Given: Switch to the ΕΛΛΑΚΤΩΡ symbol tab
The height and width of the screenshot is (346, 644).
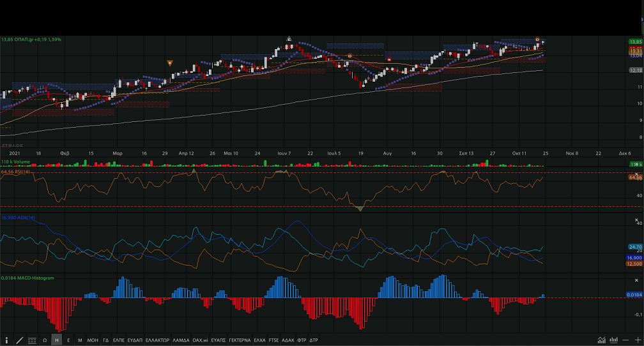Looking at the screenshot, I should click(x=157, y=340).
